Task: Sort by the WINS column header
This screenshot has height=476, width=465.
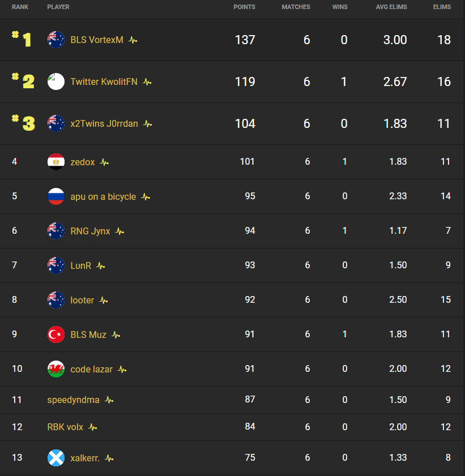Action: pos(340,7)
